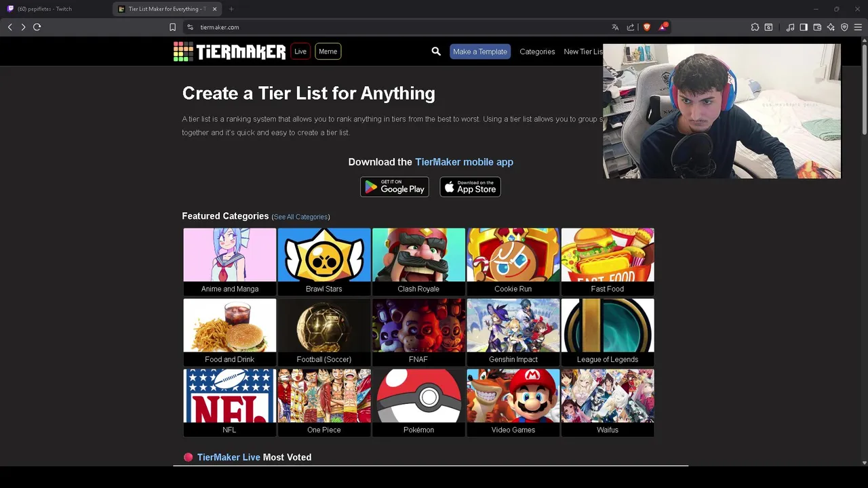Viewport: 868px width, 488px height.
Task: Open the music note playlist icon
Action: click(790, 27)
